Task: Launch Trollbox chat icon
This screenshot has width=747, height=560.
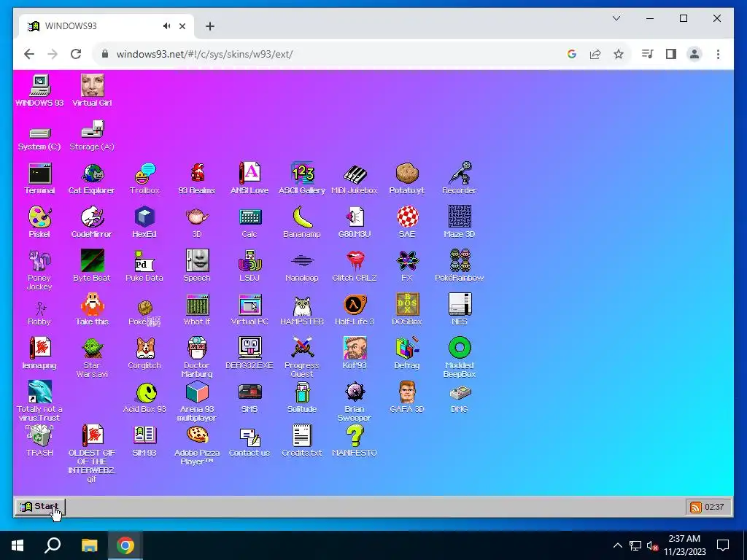Action: click(144, 174)
